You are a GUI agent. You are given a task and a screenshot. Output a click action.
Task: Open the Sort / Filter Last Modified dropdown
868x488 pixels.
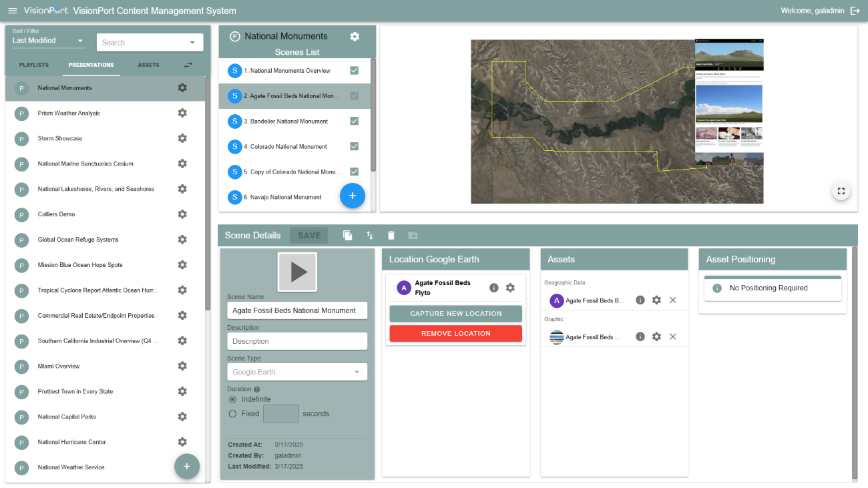pos(49,41)
